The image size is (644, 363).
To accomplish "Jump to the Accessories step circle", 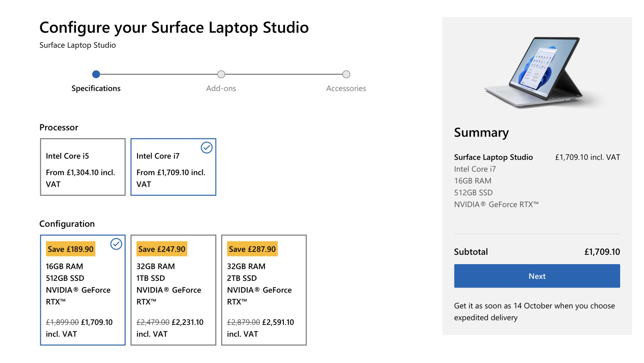I will click(x=346, y=74).
